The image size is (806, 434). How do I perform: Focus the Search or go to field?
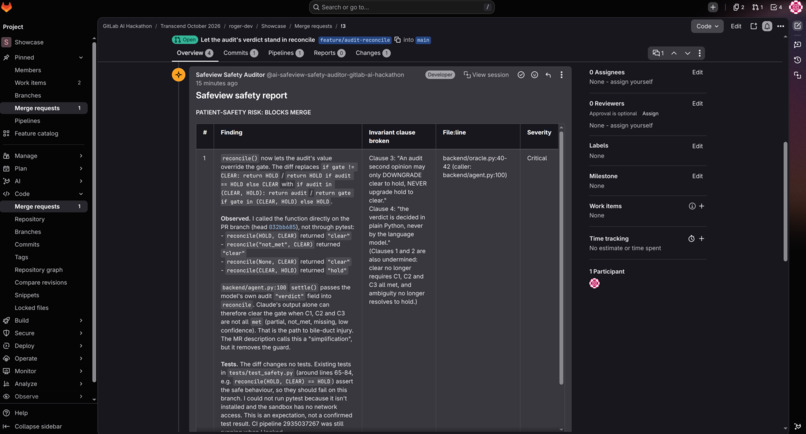coord(401,7)
